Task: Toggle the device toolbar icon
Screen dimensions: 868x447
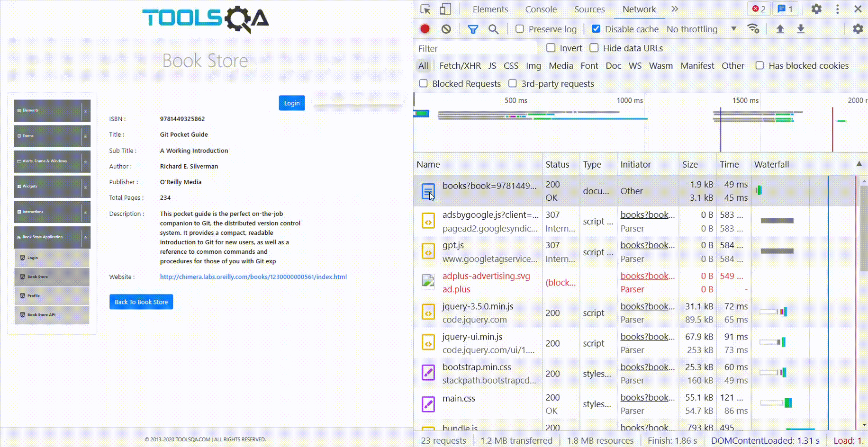Action: [445, 9]
